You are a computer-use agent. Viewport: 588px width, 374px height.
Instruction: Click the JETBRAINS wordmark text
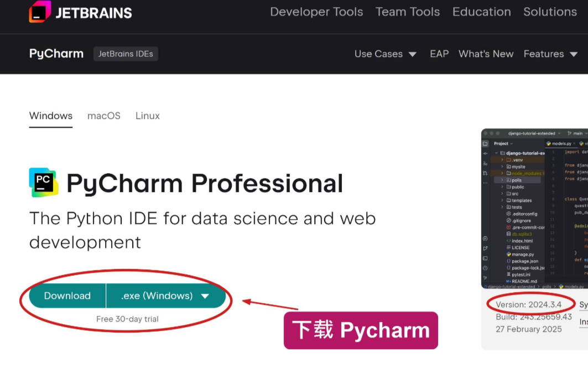point(93,13)
